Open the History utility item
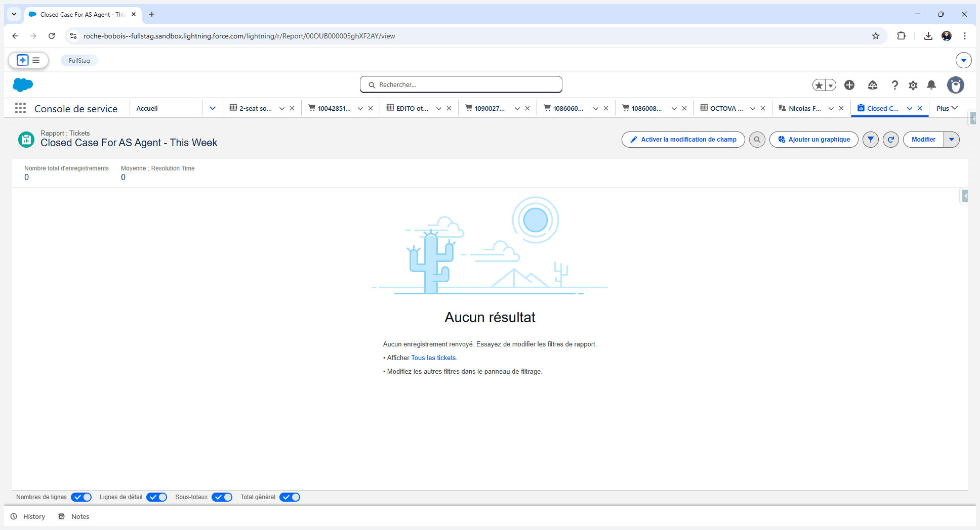Viewport: 980px width, 530px height. pos(28,516)
